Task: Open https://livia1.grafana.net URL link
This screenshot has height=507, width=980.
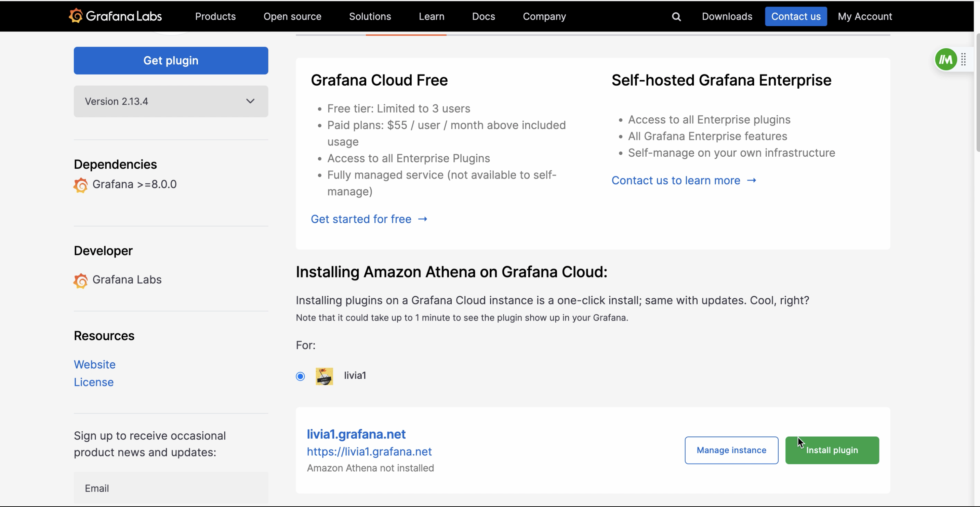Action: tap(369, 452)
